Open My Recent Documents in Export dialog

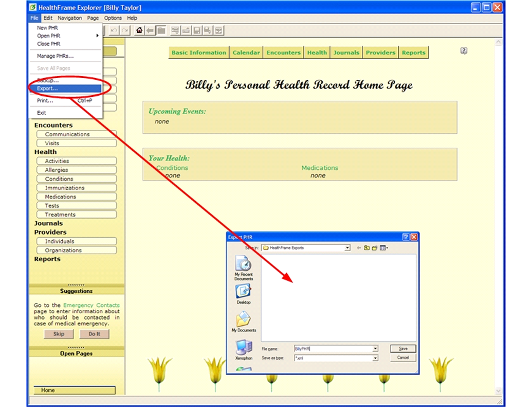coord(244,268)
